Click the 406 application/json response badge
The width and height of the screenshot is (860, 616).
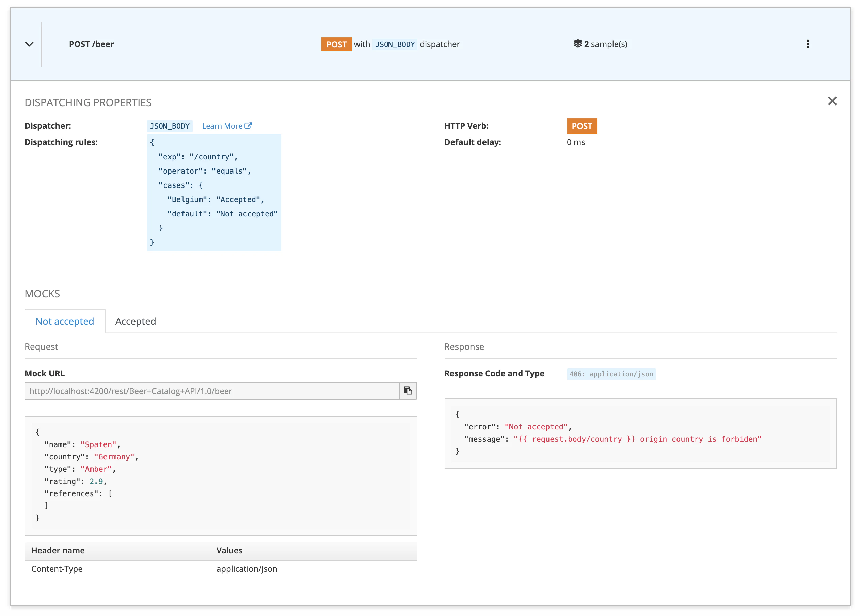611,374
